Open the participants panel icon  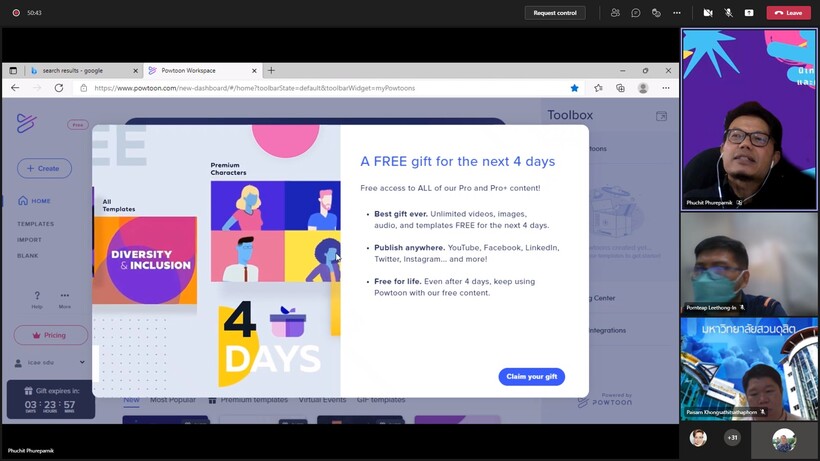[x=616, y=13]
